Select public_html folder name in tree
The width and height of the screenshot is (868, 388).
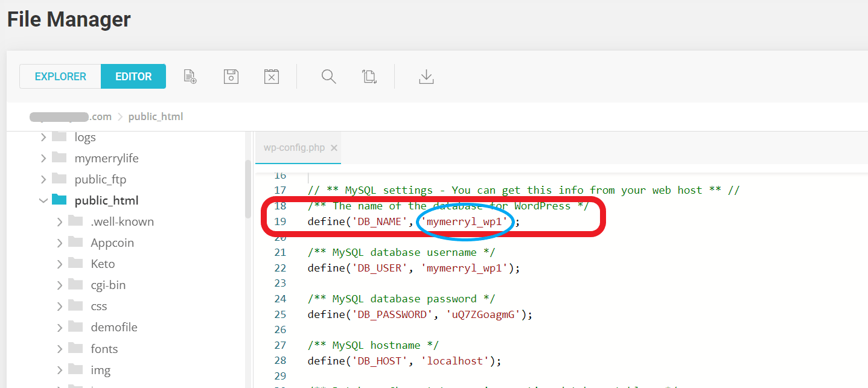(106, 201)
